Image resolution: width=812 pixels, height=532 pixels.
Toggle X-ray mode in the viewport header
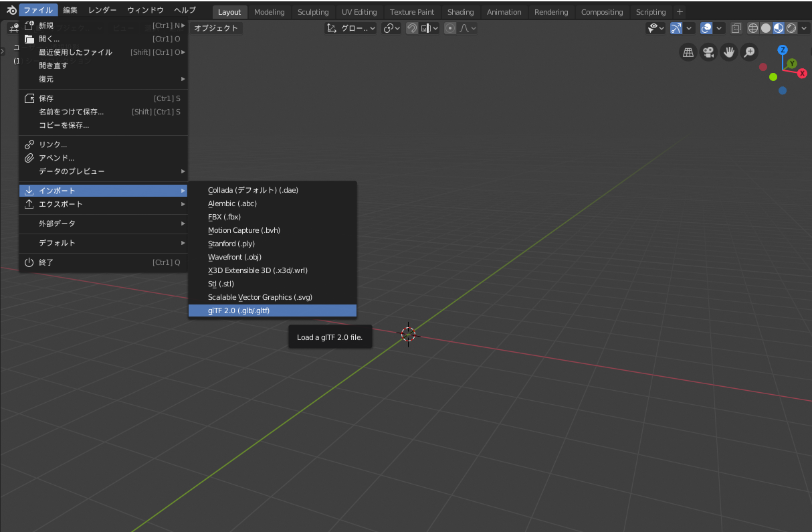click(736, 28)
